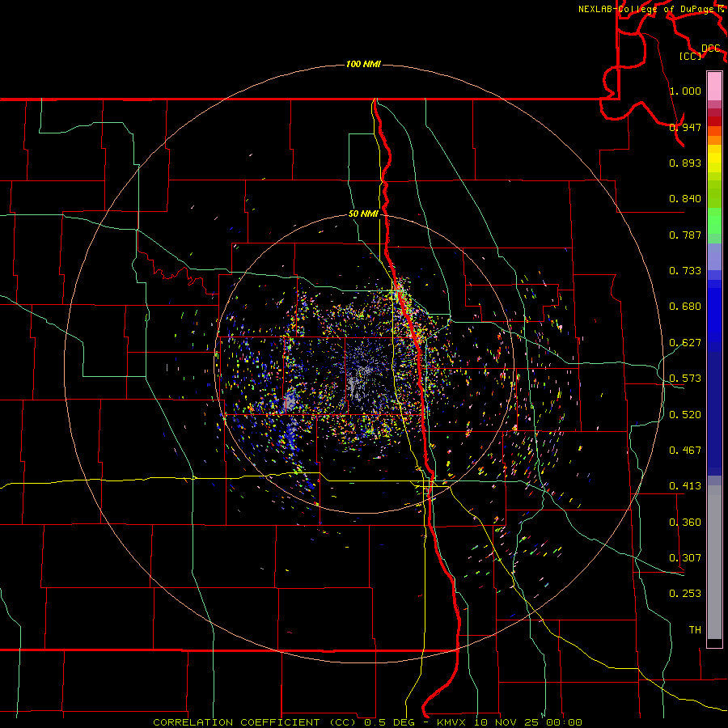Click the dark navy segment of color bar
Image resolution: width=728 pixels, height=728 pixels.
click(x=714, y=413)
